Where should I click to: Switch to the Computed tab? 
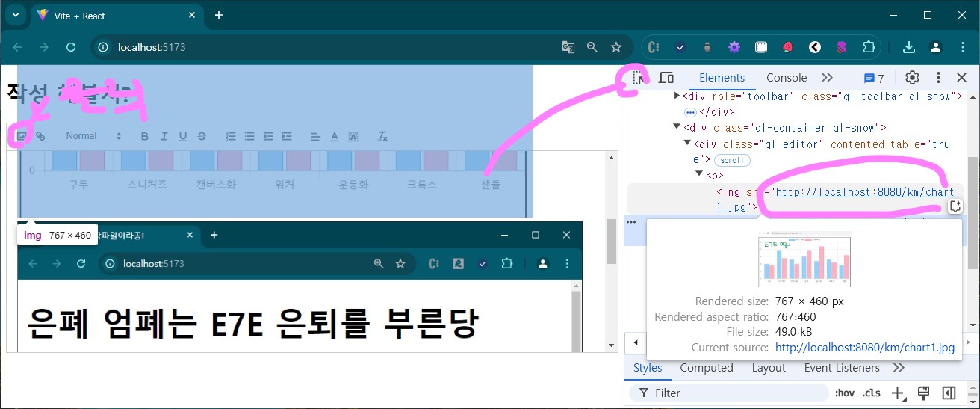707,368
